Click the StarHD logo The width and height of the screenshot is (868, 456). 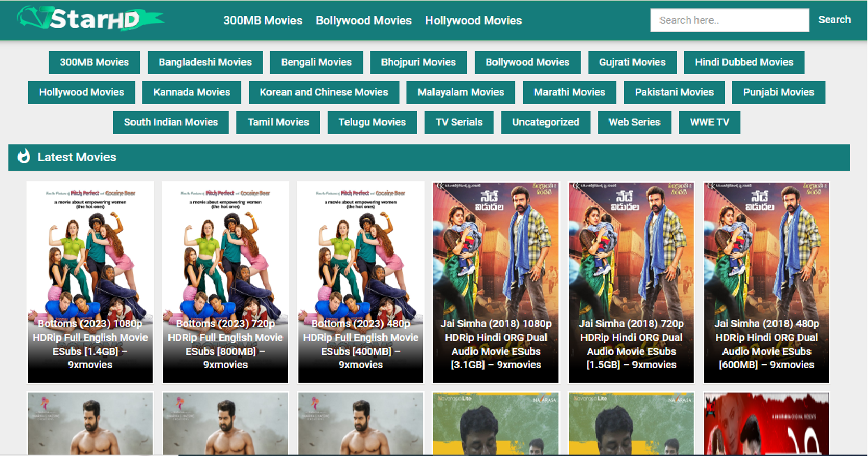click(91, 20)
